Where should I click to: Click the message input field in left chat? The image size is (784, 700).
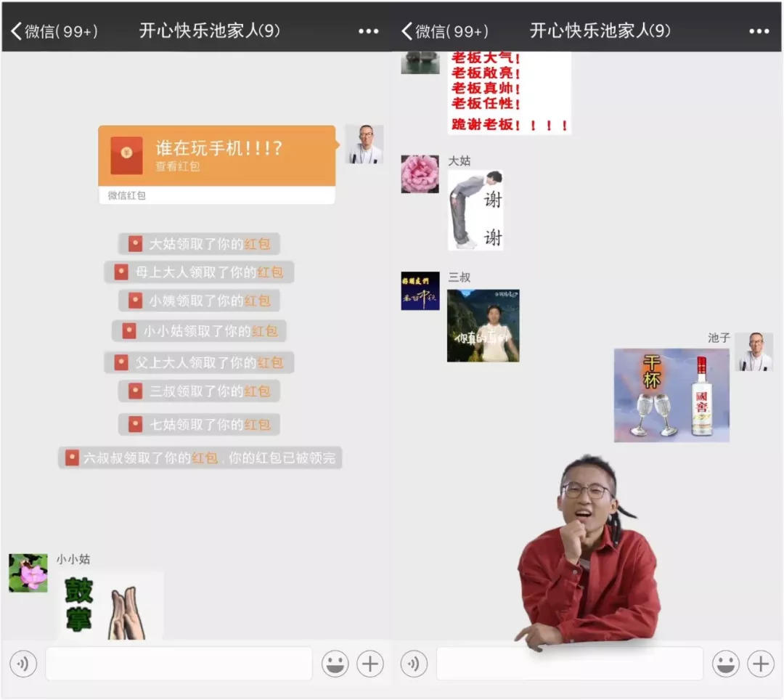179,664
